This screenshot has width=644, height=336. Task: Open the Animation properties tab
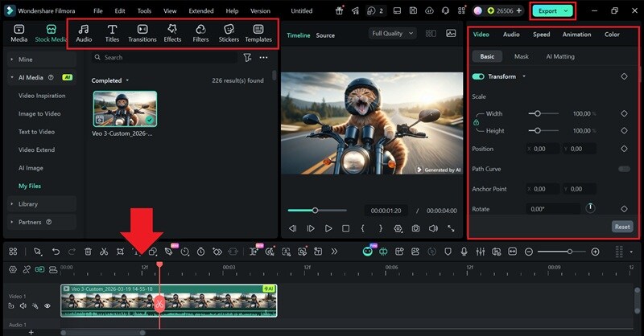pyautogui.click(x=576, y=35)
